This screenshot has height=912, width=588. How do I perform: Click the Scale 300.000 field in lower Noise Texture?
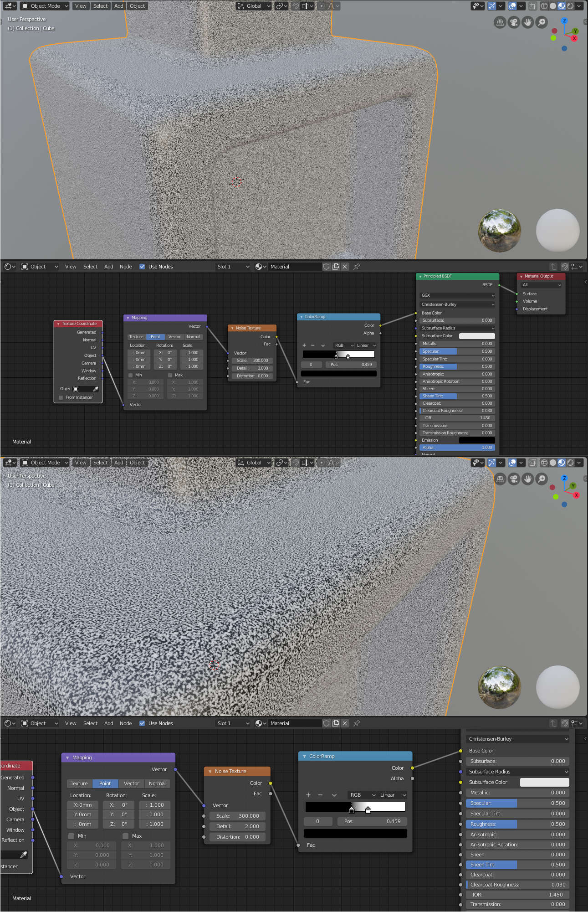click(237, 816)
